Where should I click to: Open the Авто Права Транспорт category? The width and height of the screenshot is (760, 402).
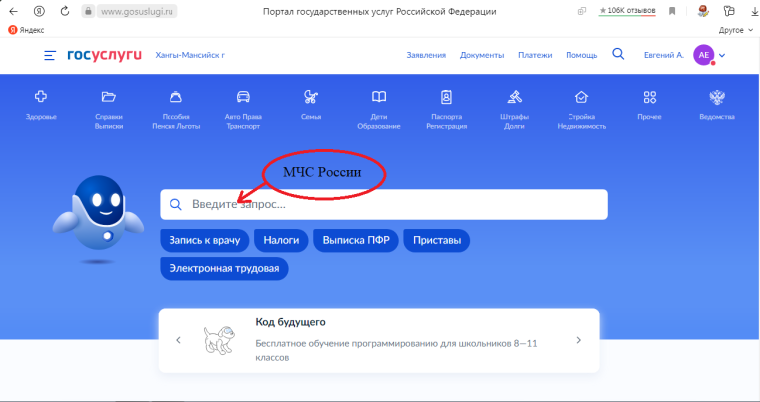pos(243,109)
